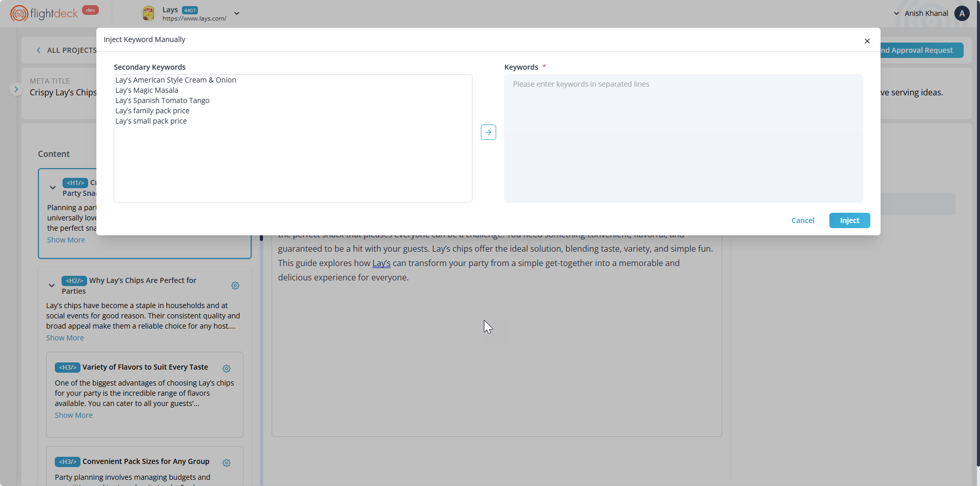Screen dimensions: 980x486
Task: Go back to All Projects
Action: tap(67, 50)
